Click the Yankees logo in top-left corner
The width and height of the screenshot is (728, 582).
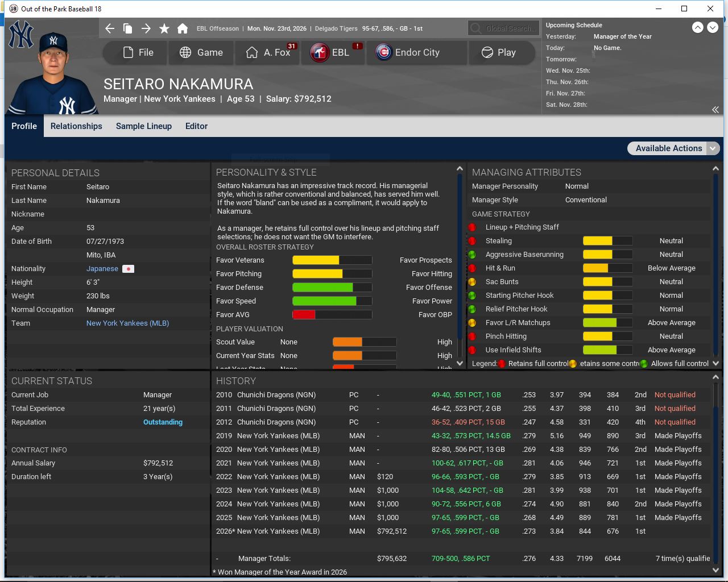coord(21,34)
